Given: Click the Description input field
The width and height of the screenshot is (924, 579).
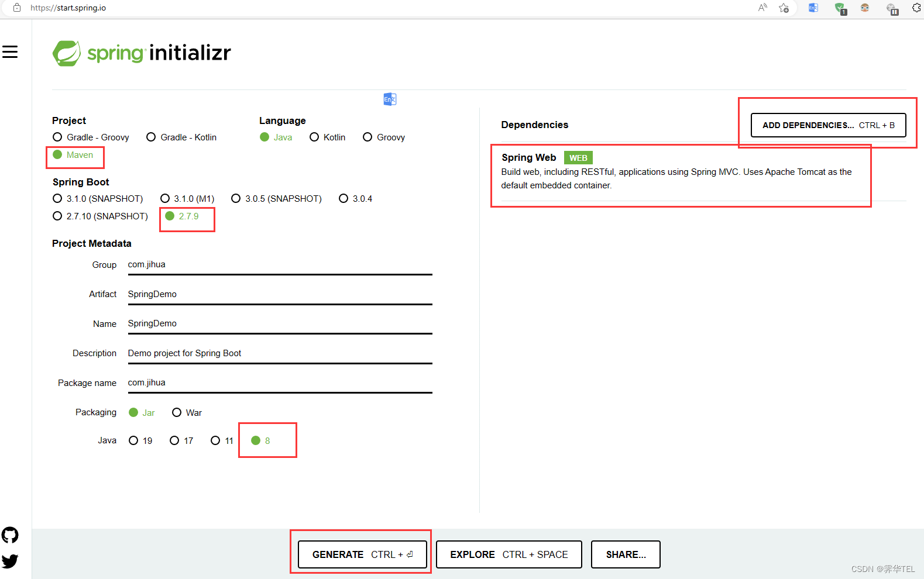Looking at the screenshot, I should (280, 353).
